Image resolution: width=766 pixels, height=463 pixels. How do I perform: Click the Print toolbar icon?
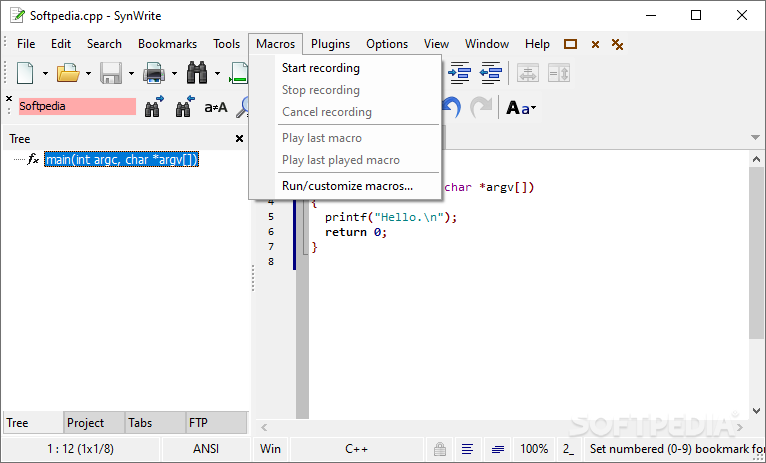(x=154, y=73)
